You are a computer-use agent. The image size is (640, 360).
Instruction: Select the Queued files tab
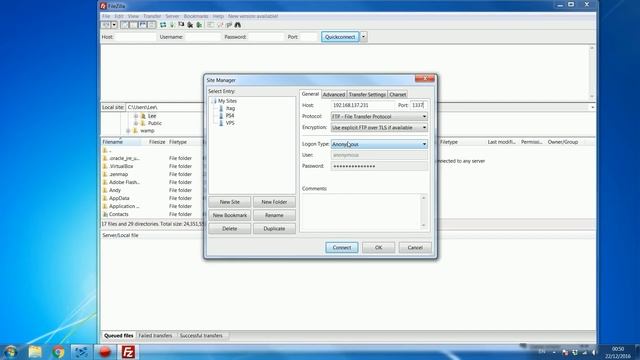click(118, 336)
